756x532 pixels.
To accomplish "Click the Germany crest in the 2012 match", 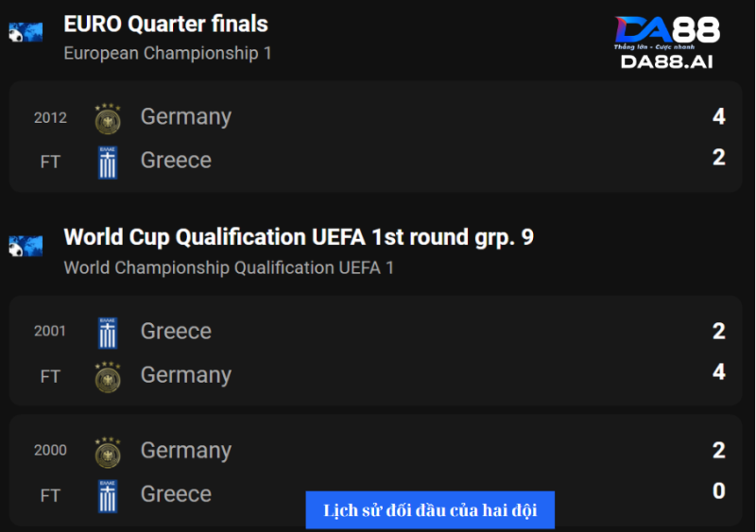I will pos(108,119).
